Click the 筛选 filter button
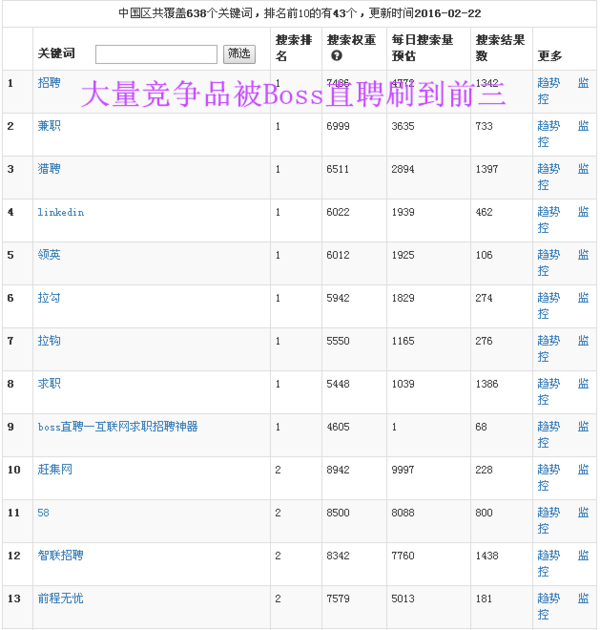600x630 pixels. click(x=240, y=54)
